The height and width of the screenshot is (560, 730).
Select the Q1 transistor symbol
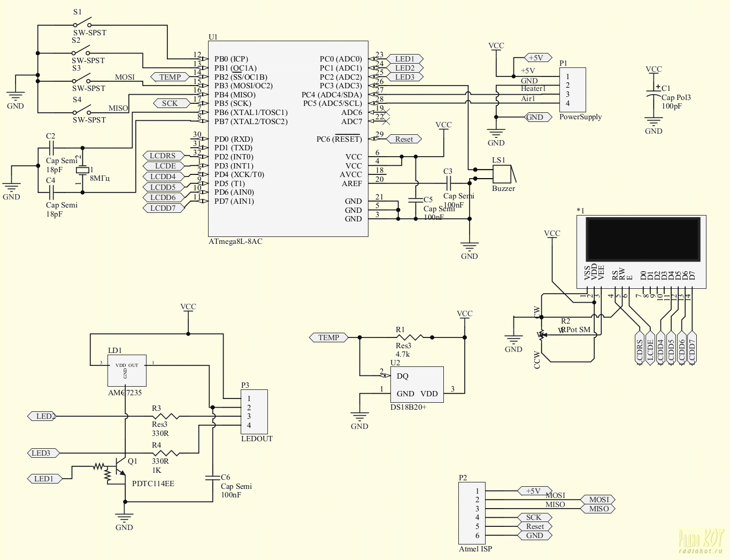tap(119, 469)
